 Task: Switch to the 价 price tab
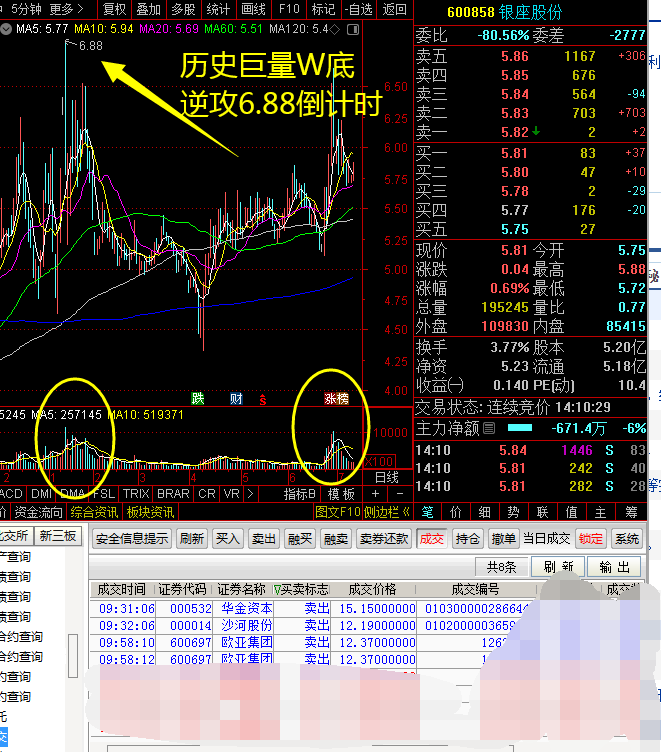click(x=456, y=512)
